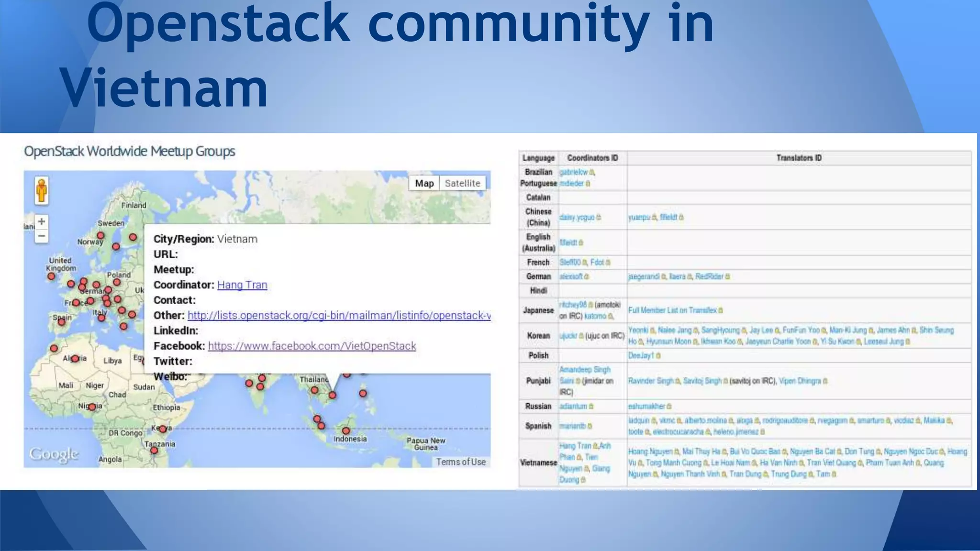
Task: Click the daisy.ycguo coordinator link
Action: pos(577,218)
